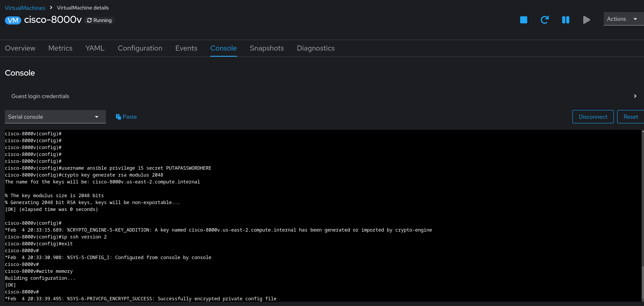The image size is (644, 306).
Task: Open the Serial console type dropdown
Action: coord(55,117)
